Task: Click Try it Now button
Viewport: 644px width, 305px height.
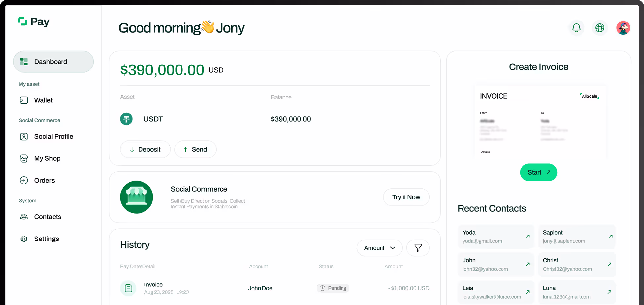Action: (406, 197)
